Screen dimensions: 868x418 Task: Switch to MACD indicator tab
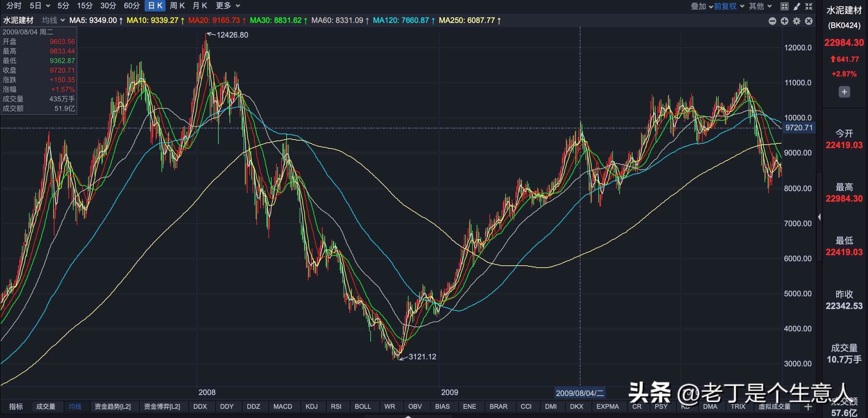tap(282, 407)
